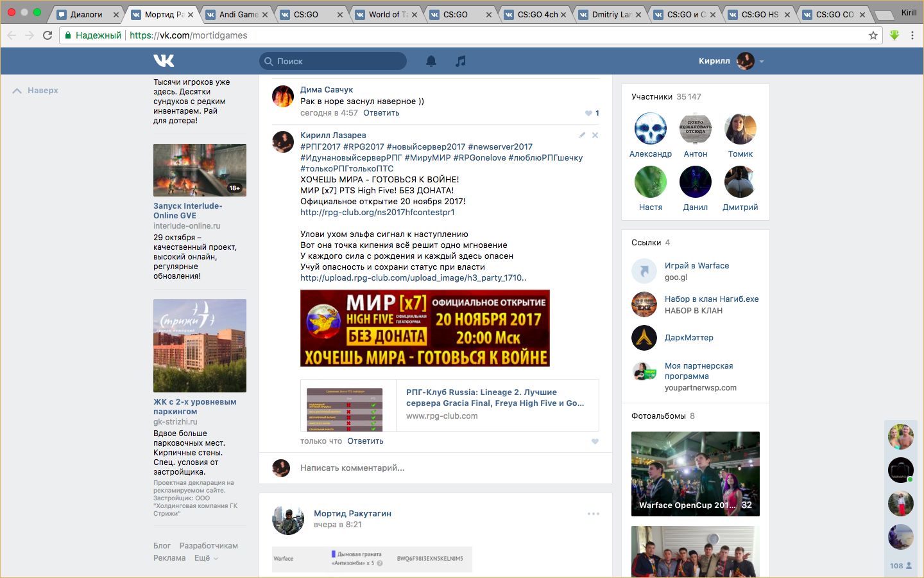Go back to the previous page
924x578 pixels.
(x=12, y=35)
